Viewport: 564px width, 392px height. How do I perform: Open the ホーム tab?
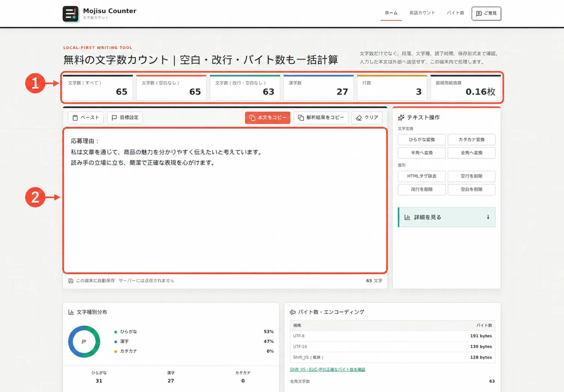click(x=391, y=13)
